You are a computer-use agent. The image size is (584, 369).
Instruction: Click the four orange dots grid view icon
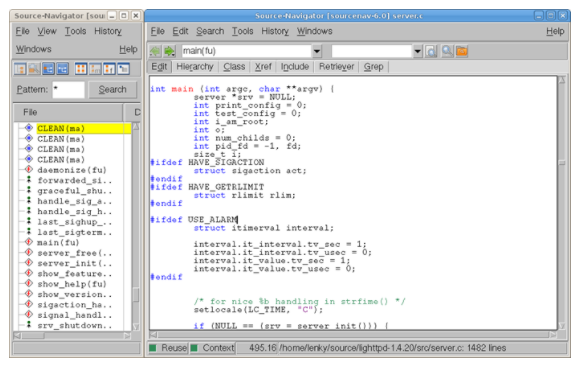[x=81, y=69]
